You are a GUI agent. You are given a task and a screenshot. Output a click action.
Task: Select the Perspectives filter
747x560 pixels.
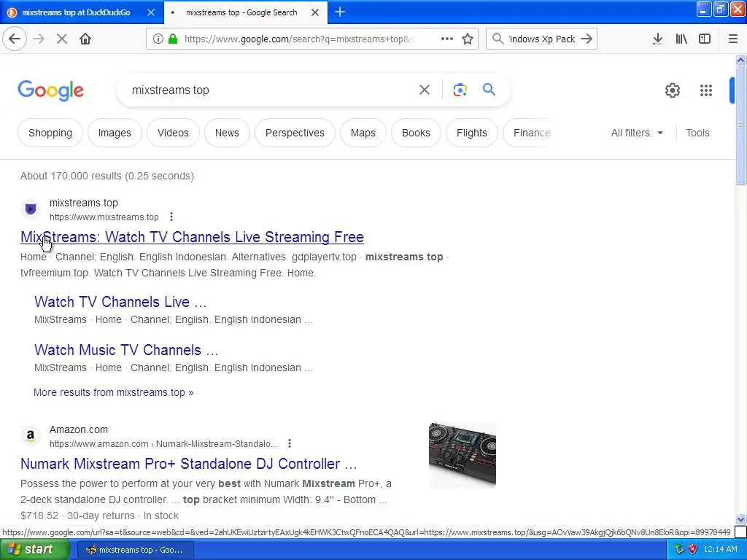295,133
